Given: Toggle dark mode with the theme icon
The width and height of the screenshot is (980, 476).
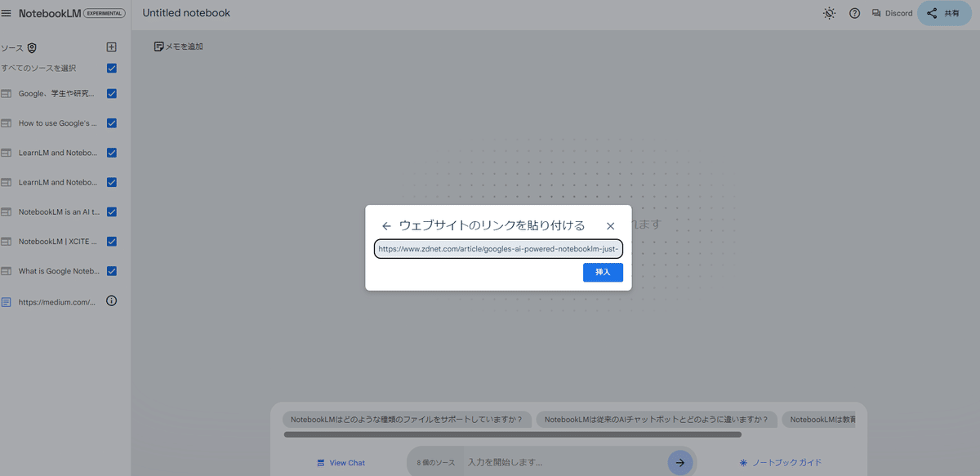Looking at the screenshot, I should coord(829,13).
